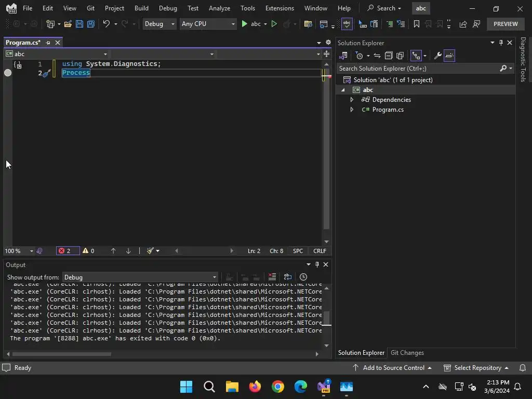Screen dimensions: 532x399
Task: Toggle pin on Program.cs tab
Action: 48,43
